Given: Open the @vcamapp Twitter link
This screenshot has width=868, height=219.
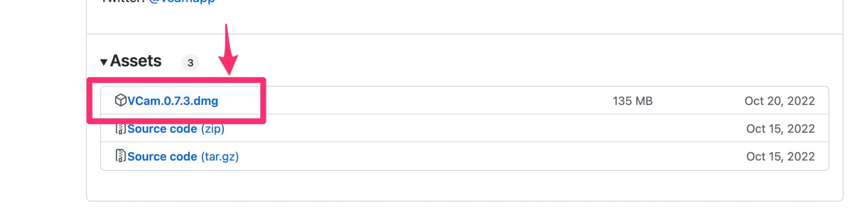Looking at the screenshot, I should [182, 2].
